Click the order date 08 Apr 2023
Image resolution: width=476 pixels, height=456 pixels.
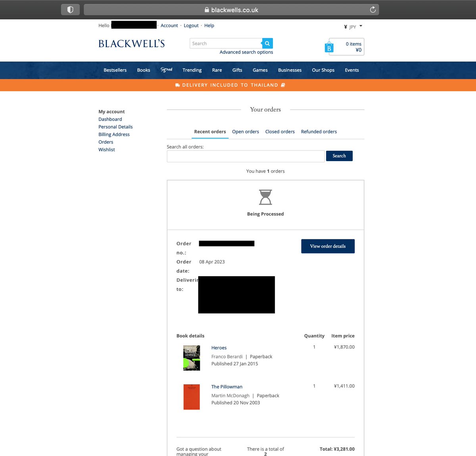point(212,262)
